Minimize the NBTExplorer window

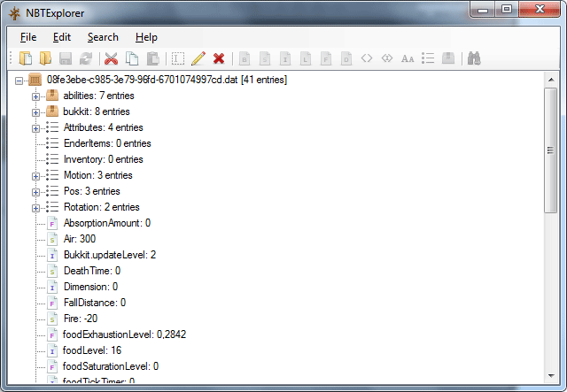coord(483,10)
